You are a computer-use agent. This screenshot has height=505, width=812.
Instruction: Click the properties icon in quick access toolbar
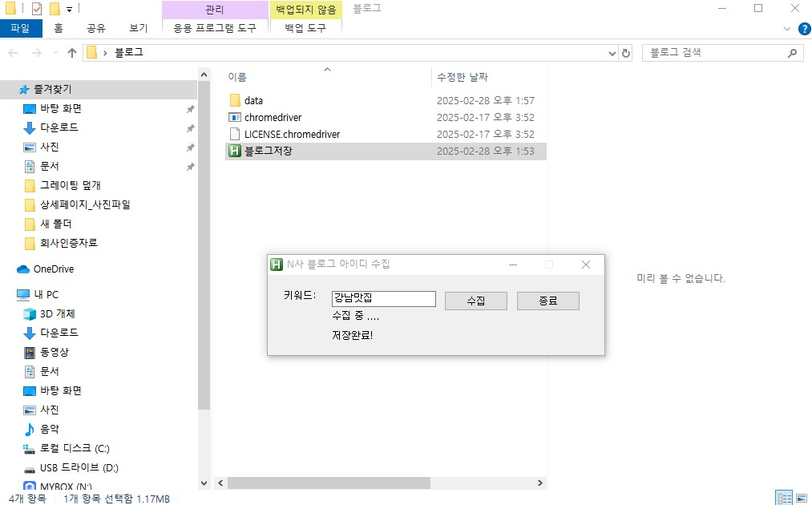(37, 9)
